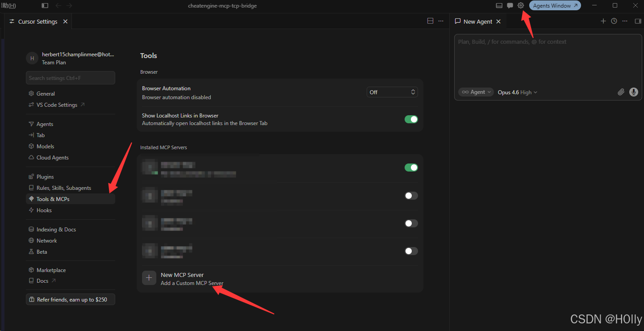Click the chat bubble icon in title bar

pyautogui.click(x=510, y=6)
